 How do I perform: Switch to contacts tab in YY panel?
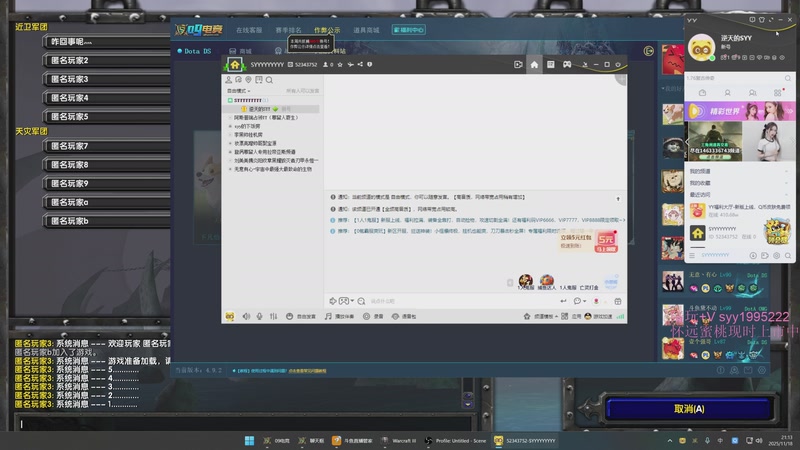(727, 93)
